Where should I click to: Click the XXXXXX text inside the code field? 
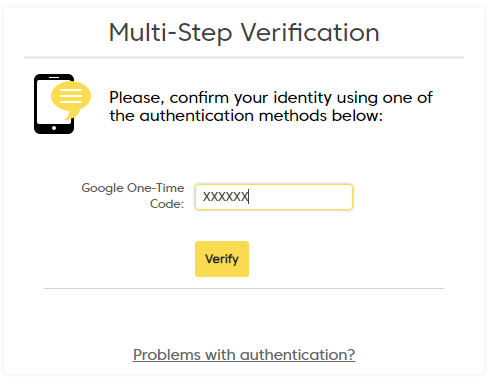[x=226, y=197]
